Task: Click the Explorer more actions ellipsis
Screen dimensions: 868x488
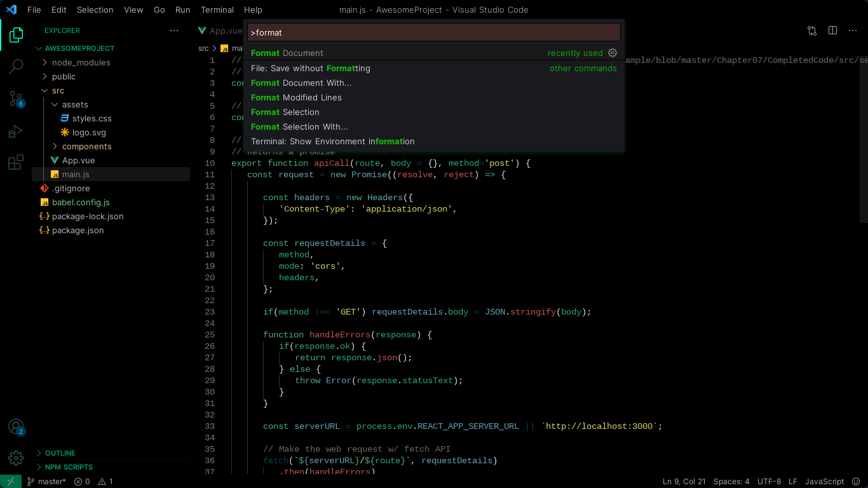Action: (x=174, y=30)
